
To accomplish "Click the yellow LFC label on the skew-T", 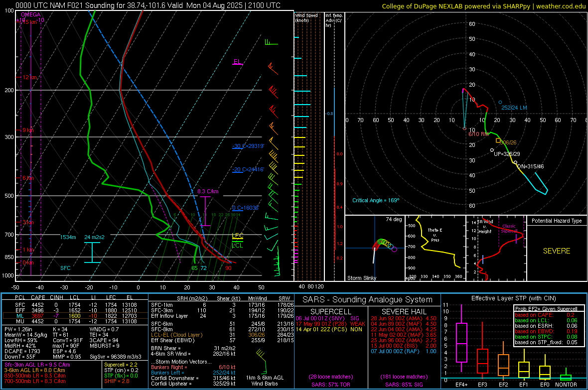I will pyautogui.click(x=237, y=236).
